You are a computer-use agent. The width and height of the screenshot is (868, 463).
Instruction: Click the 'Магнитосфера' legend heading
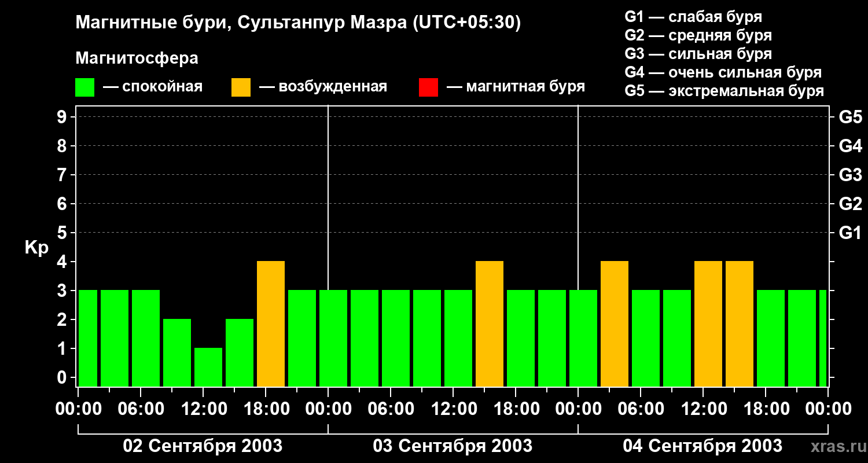(x=137, y=58)
